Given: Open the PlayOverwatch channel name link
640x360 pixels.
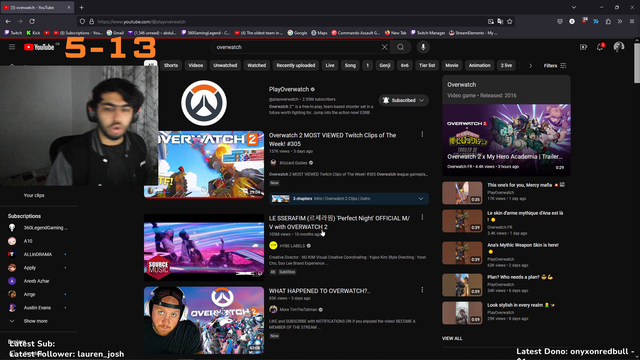Looking at the screenshot, I should pyautogui.click(x=289, y=89).
